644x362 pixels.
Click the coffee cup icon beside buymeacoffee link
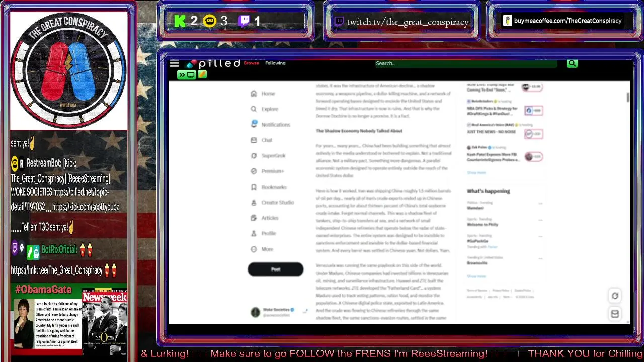tap(507, 21)
